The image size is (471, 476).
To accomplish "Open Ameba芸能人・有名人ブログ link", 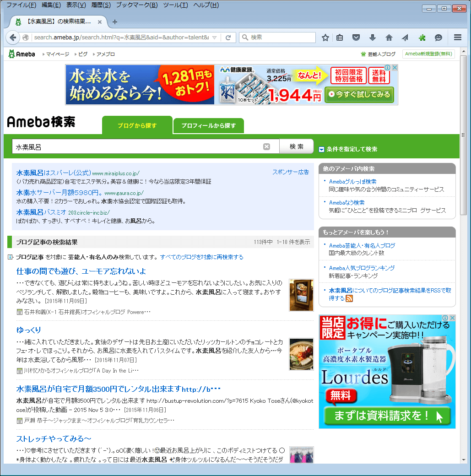I will click(362, 245).
